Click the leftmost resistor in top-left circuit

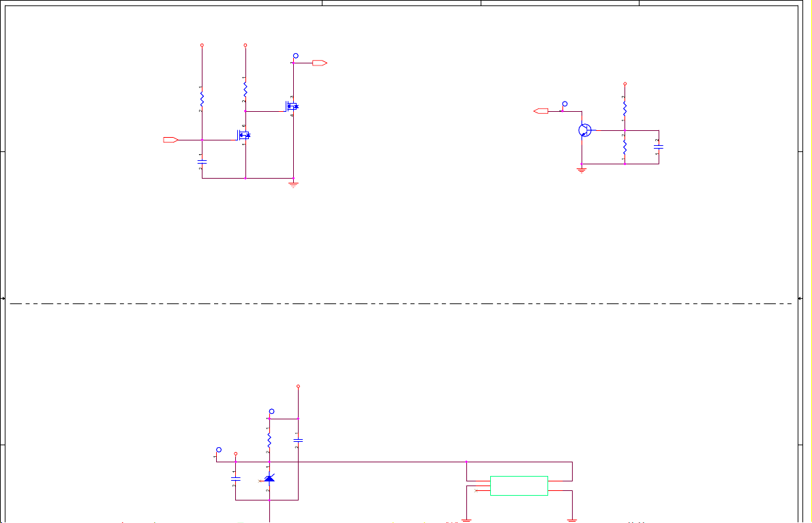point(202,99)
